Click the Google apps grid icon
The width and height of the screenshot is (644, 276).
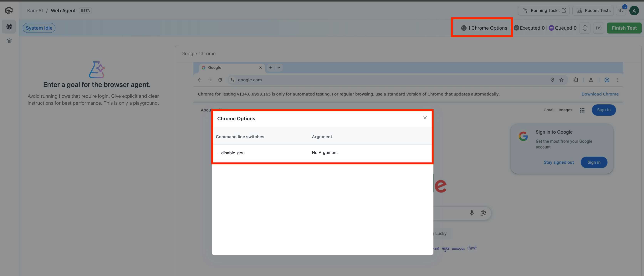[582, 110]
